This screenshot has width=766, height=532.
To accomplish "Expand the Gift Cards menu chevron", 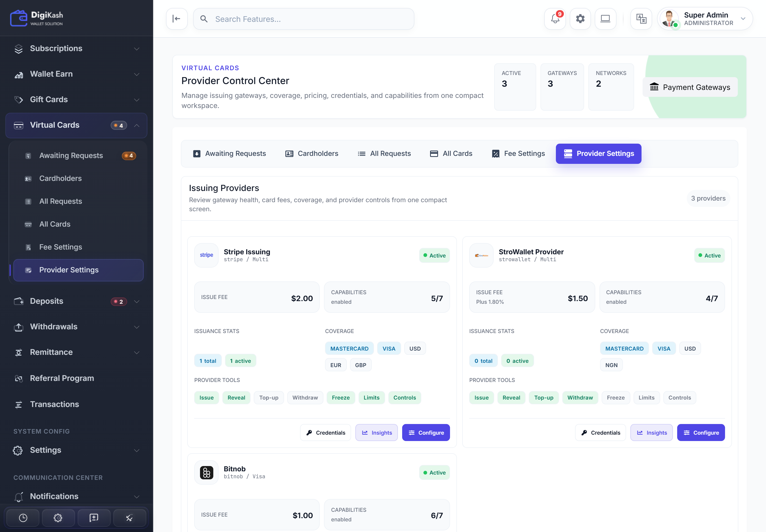I will [x=137, y=100].
